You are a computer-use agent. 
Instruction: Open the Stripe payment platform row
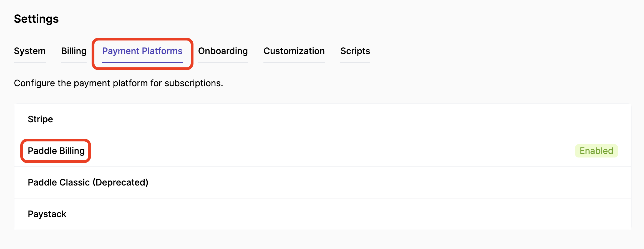click(x=323, y=119)
